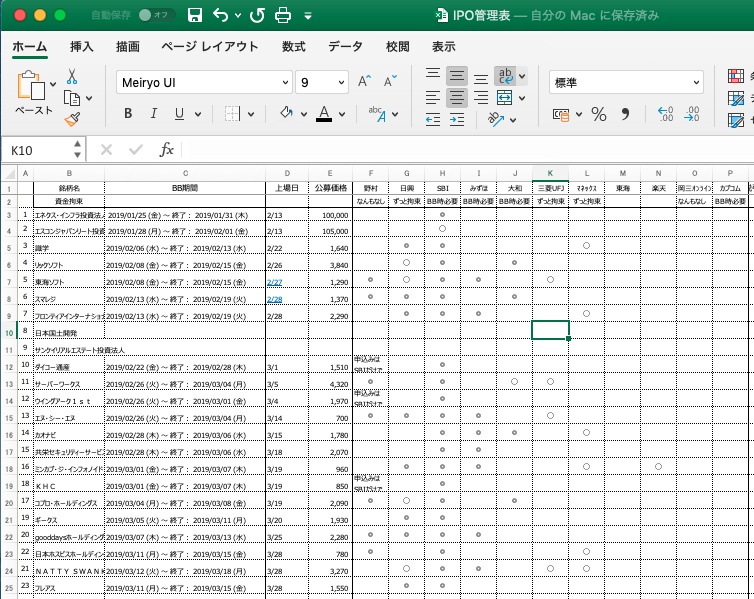Viewport: 754px width, 599px height.
Task: Toggle Italic formatting
Action: [153, 113]
